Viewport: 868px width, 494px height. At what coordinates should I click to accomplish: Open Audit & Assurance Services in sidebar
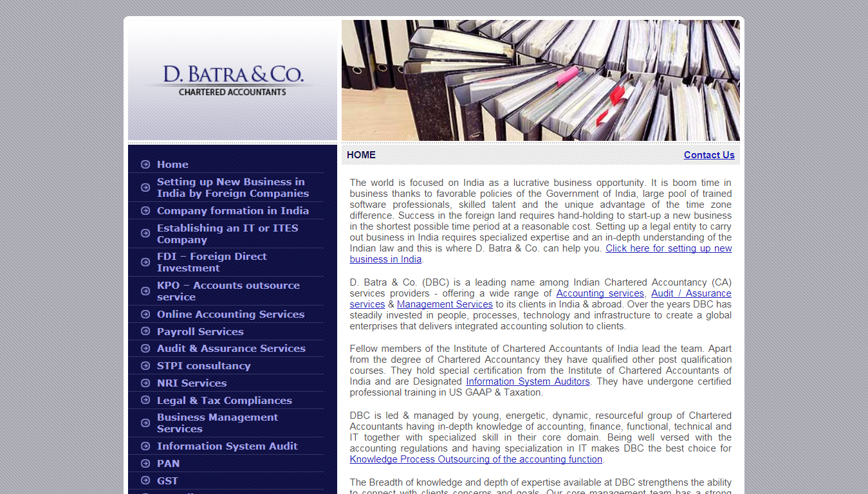[x=231, y=349]
